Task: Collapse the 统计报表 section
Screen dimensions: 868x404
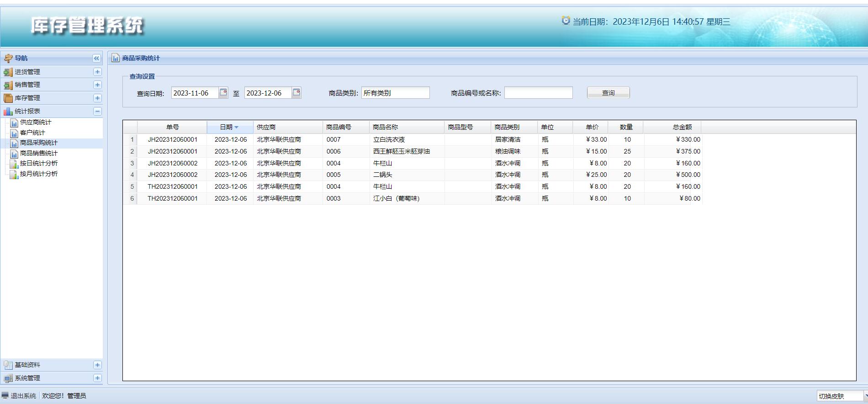Action: (97, 111)
